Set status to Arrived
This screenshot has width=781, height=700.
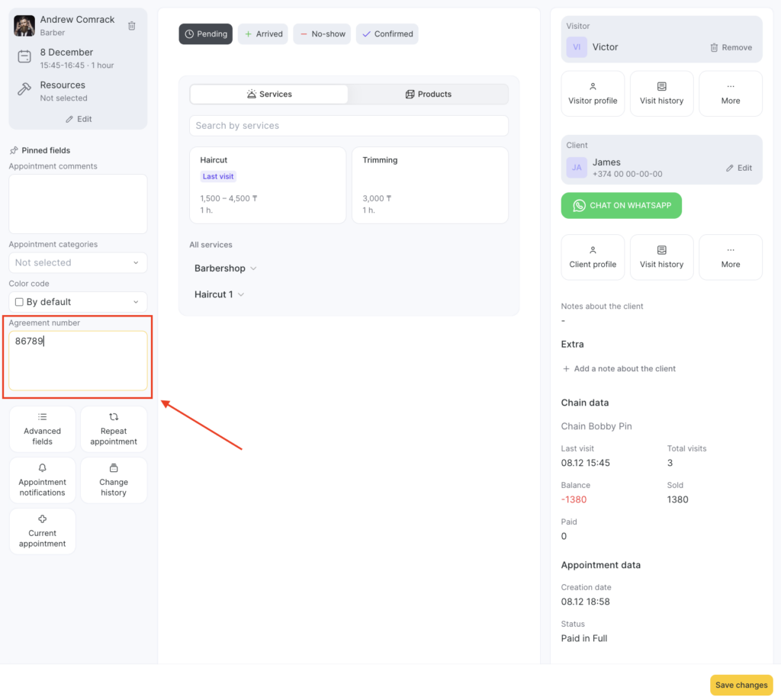[x=263, y=34]
